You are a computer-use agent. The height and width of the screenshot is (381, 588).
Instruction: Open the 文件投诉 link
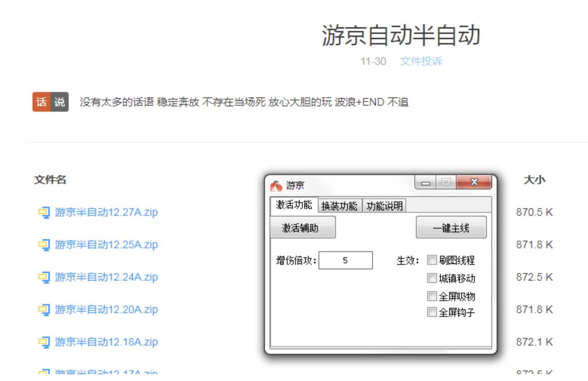pos(421,61)
